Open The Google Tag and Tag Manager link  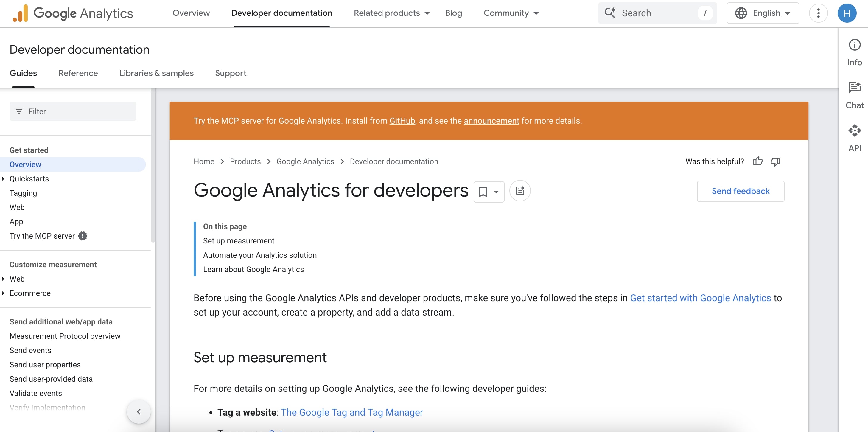point(351,412)
